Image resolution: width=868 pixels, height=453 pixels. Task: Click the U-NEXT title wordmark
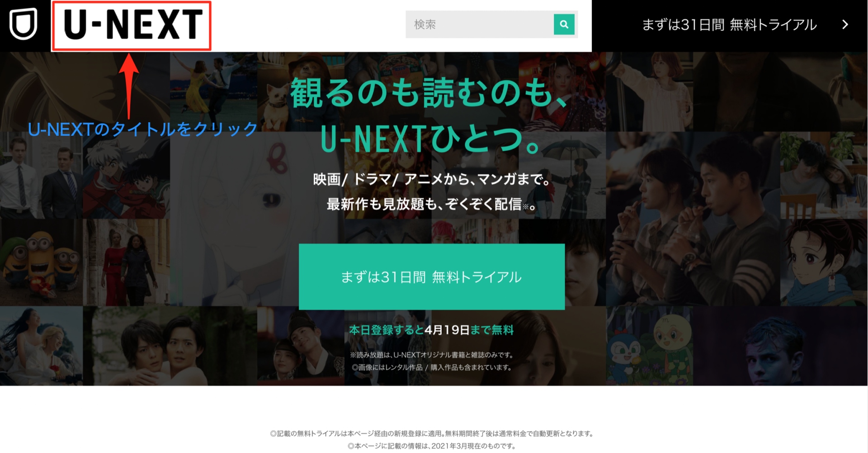132,25
